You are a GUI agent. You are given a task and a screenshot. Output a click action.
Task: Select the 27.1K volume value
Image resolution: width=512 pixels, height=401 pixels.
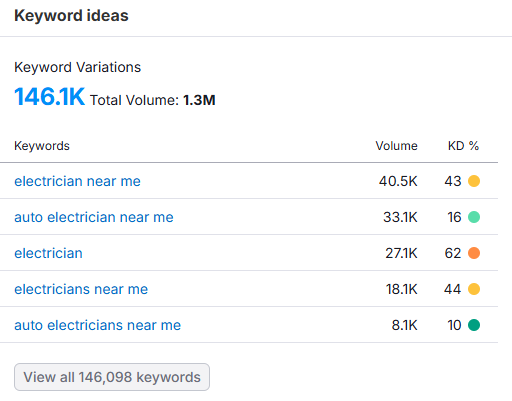[401, 253]
